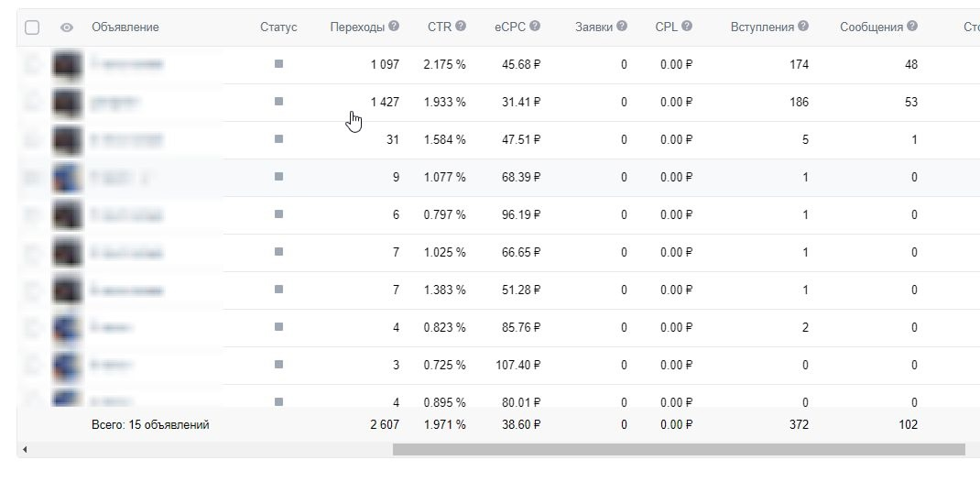Sort by the CTR column header

click(x=440, y=27)
